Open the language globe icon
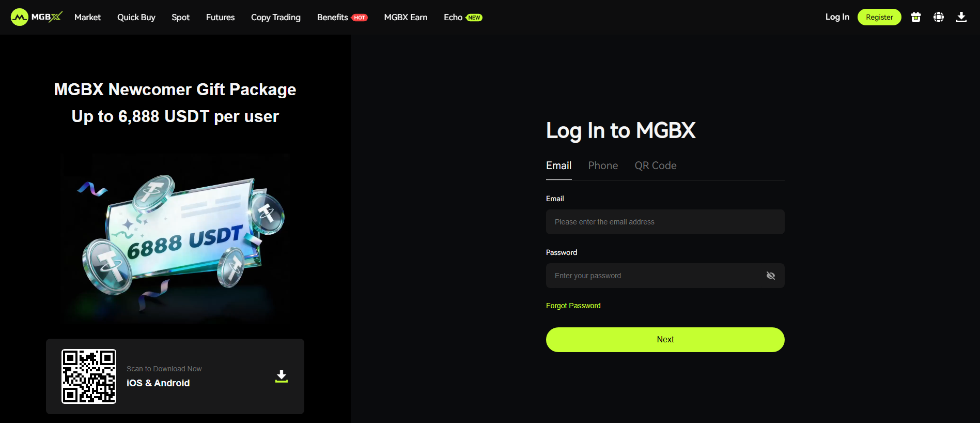 (939, 17)
